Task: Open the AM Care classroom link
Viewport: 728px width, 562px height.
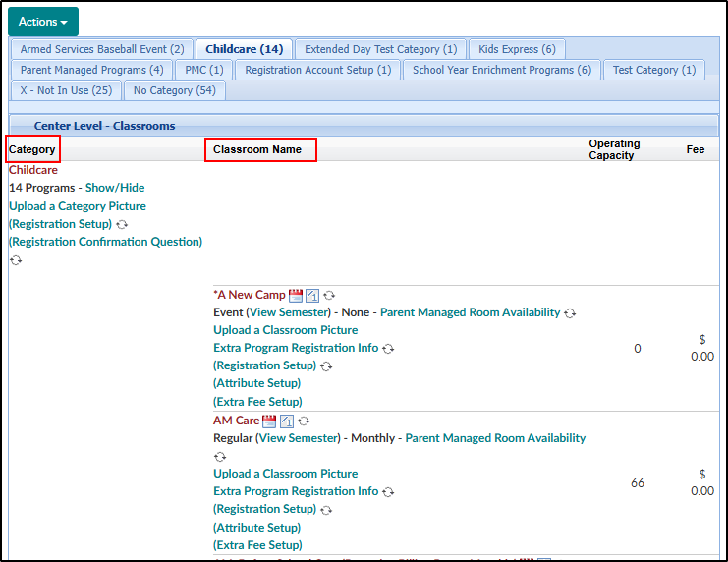Action: point(237,421)
